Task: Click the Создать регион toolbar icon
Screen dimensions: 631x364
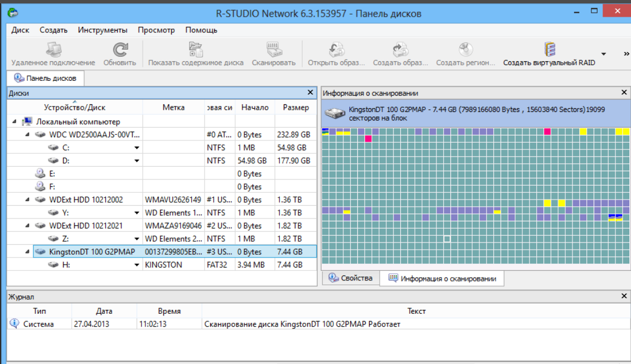Action: 465,50
